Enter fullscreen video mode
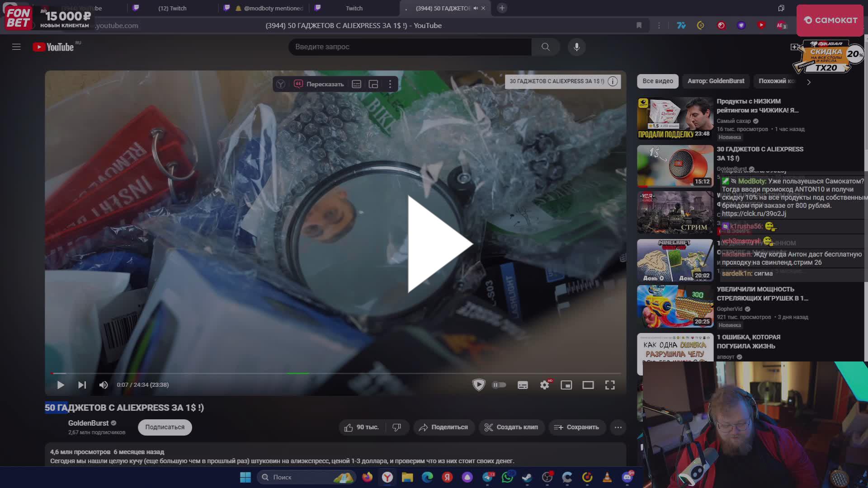 click(610, 385)
